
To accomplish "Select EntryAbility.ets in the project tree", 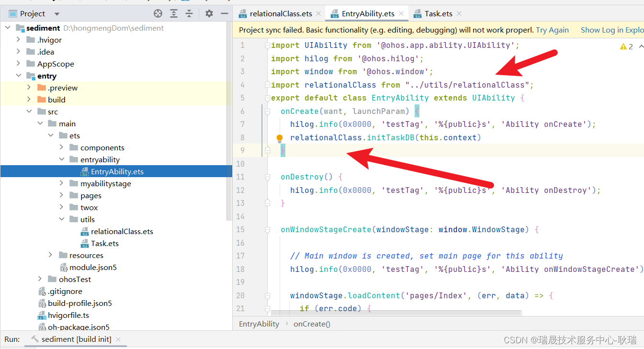I will click(116, 171).
